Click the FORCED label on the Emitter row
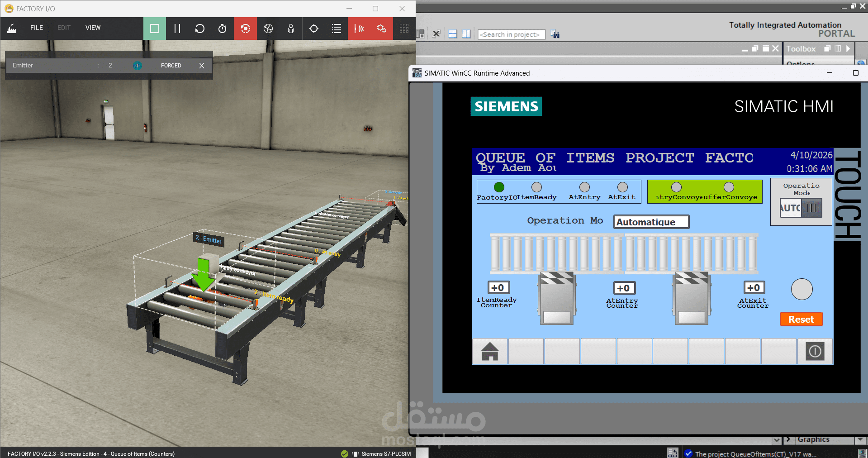 click(x=171, y=66)
